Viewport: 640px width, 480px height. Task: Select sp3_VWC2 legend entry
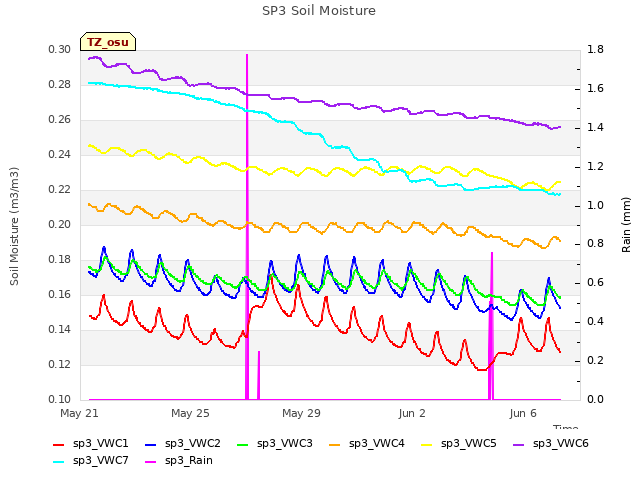pyautogui.click(x=183, y=444)
